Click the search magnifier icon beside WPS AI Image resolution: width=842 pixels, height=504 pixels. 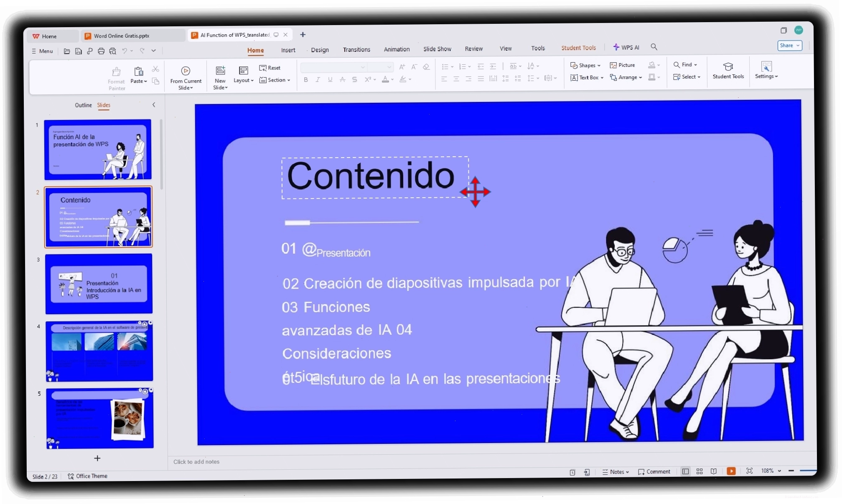point(654,47)
